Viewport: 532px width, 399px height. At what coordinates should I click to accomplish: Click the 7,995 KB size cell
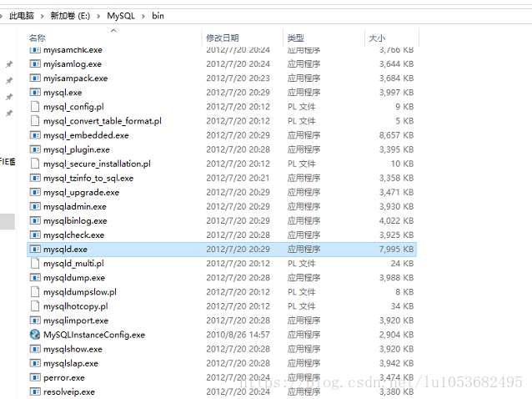click(x=396, y=250)
